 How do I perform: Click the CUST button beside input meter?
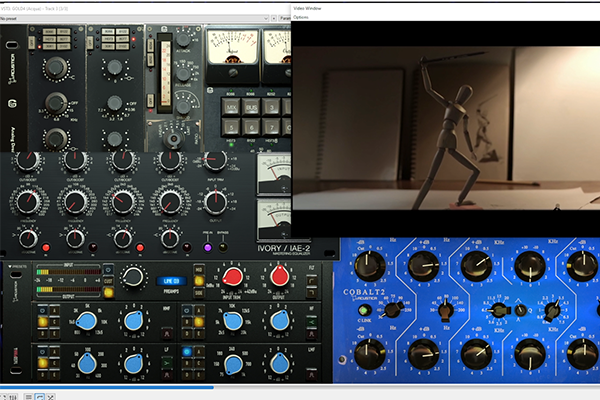click(108, 281)
